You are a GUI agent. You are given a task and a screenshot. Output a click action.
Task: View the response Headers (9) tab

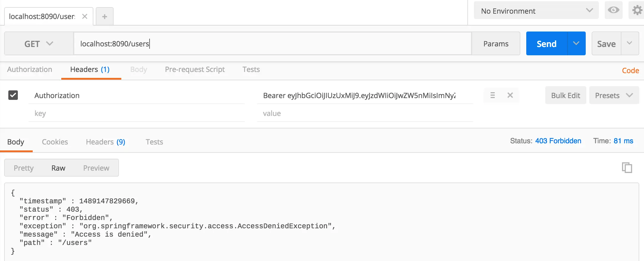pyautogui.click(x=106, y=142)
